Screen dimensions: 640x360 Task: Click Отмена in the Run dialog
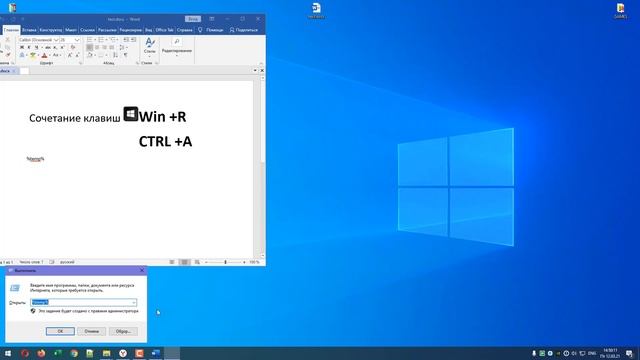[91, 331]
